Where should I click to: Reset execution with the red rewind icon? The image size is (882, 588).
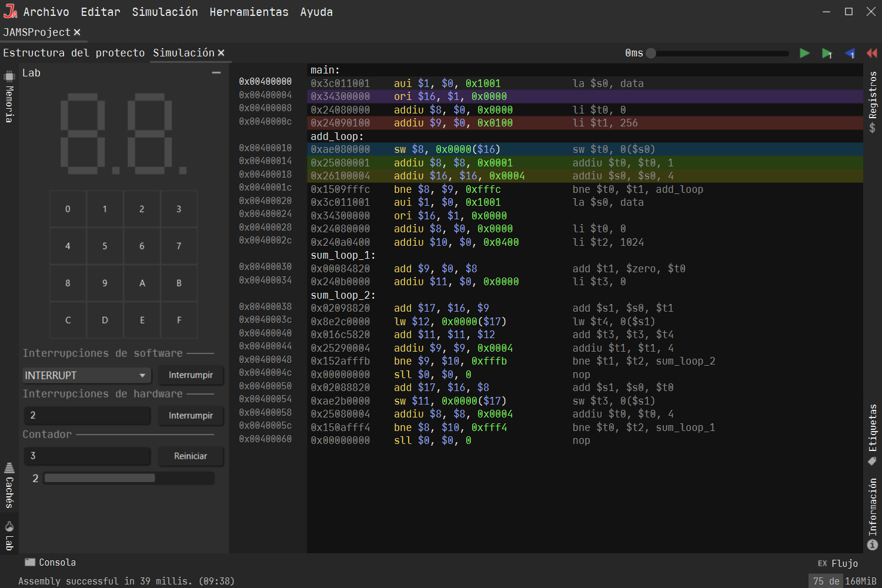872,53
